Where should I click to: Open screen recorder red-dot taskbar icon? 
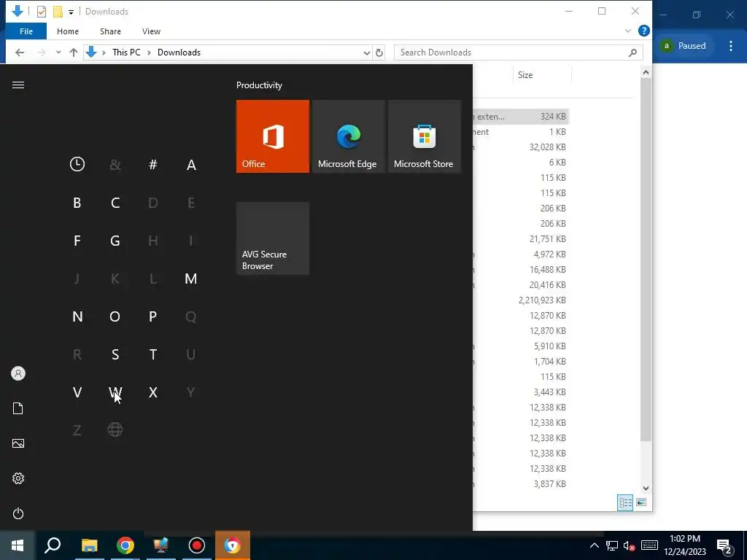197,545
